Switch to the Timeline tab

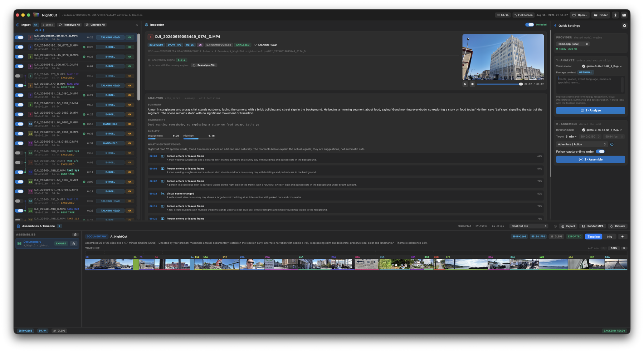click(594, 237)
